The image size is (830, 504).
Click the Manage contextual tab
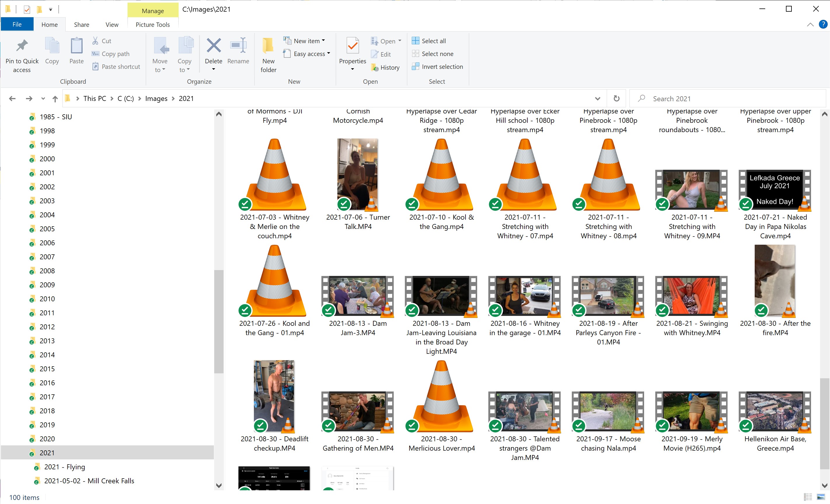pos(153,10)
